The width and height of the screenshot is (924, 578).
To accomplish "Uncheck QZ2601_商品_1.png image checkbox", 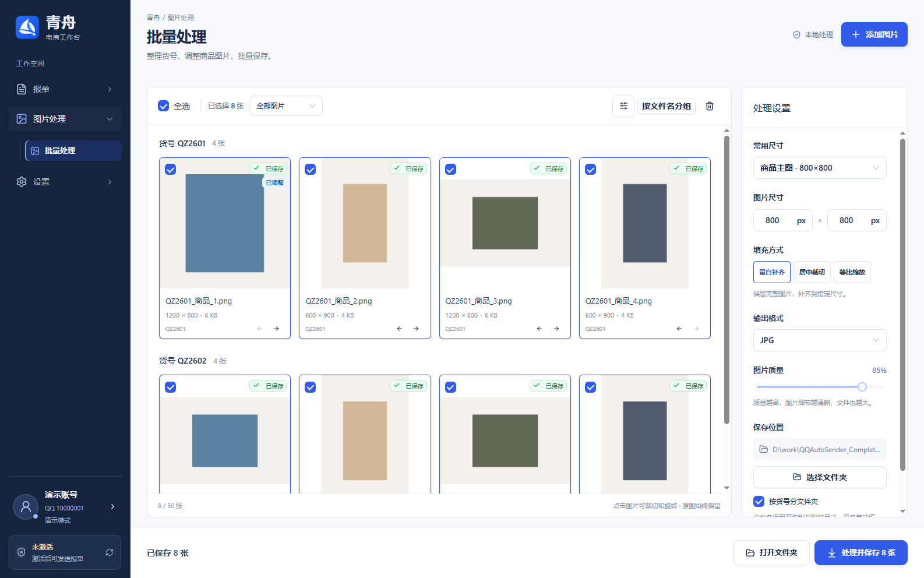I will (x=171, y=170).
